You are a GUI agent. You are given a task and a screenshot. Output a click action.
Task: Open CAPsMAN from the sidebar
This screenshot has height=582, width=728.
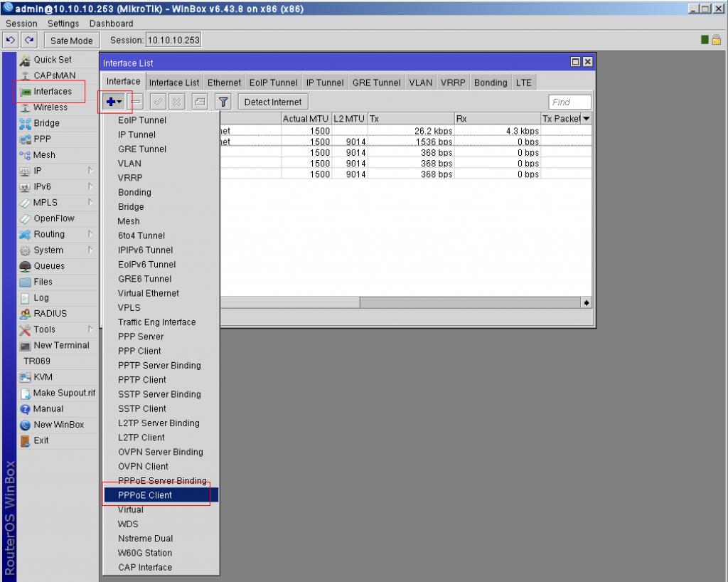tap(54, 75)
